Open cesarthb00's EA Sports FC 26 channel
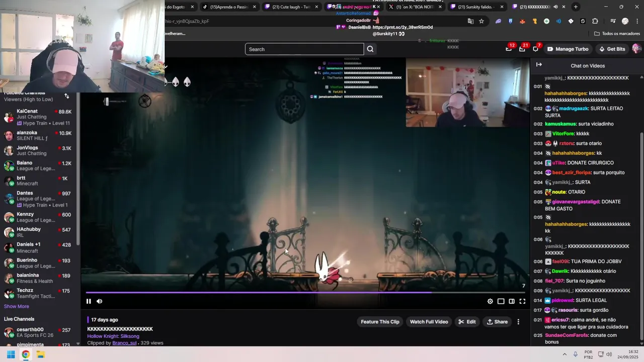 point(38,332)
